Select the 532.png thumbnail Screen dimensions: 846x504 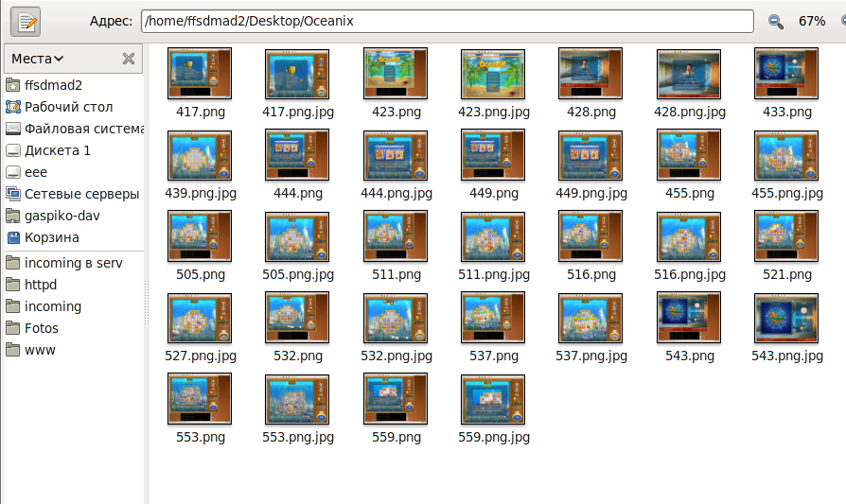[297, 318]
